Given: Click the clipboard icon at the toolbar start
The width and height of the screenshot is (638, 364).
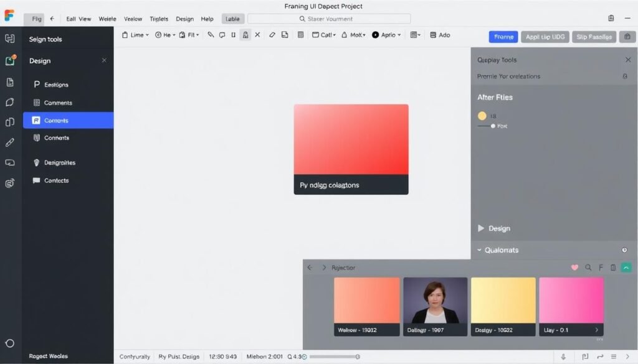Looking at the screenshot, I should pos(126,35).
